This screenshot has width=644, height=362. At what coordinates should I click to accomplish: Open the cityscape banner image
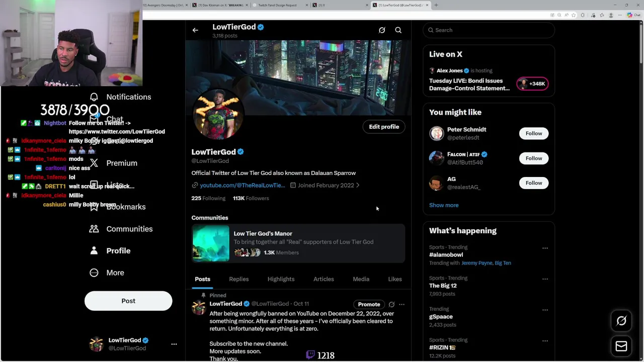298,78
